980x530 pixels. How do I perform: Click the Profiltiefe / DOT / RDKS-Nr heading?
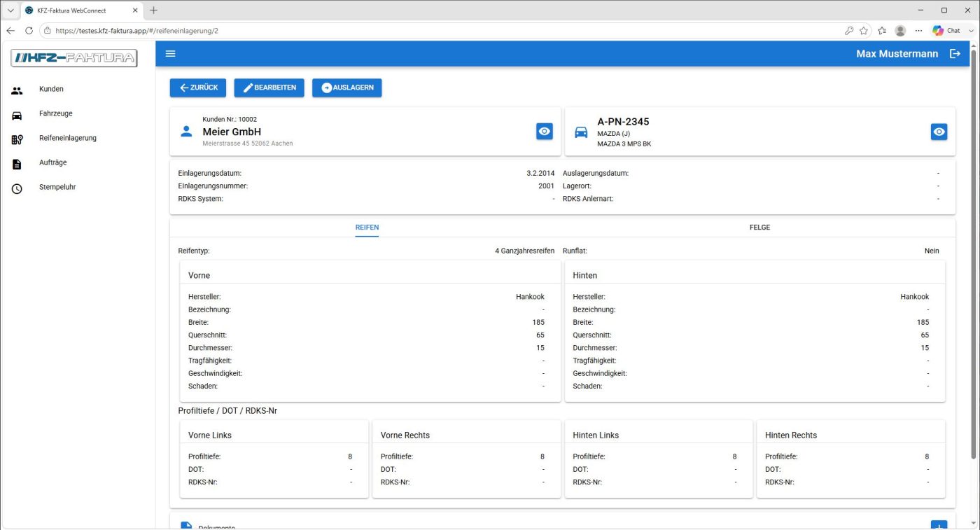click(227, 411)
